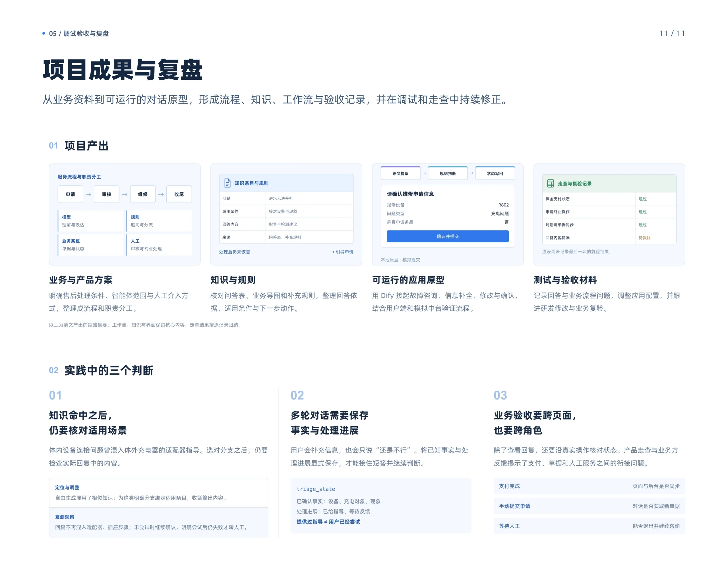This screenshot has width=728, height=575.
Task: Click the 测试与验收材料 title
Action: pyautogui.click(x=565, y=280)
